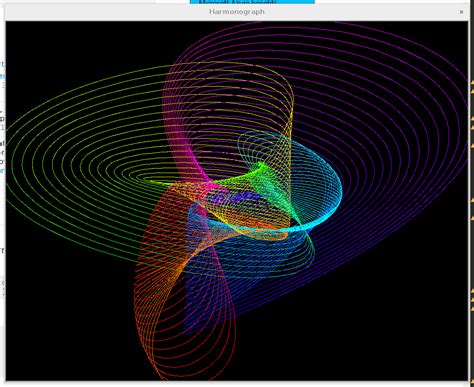Click the partially visible blue link at left edge
Viewport: 474px width, 387px height.
(2, 64)
